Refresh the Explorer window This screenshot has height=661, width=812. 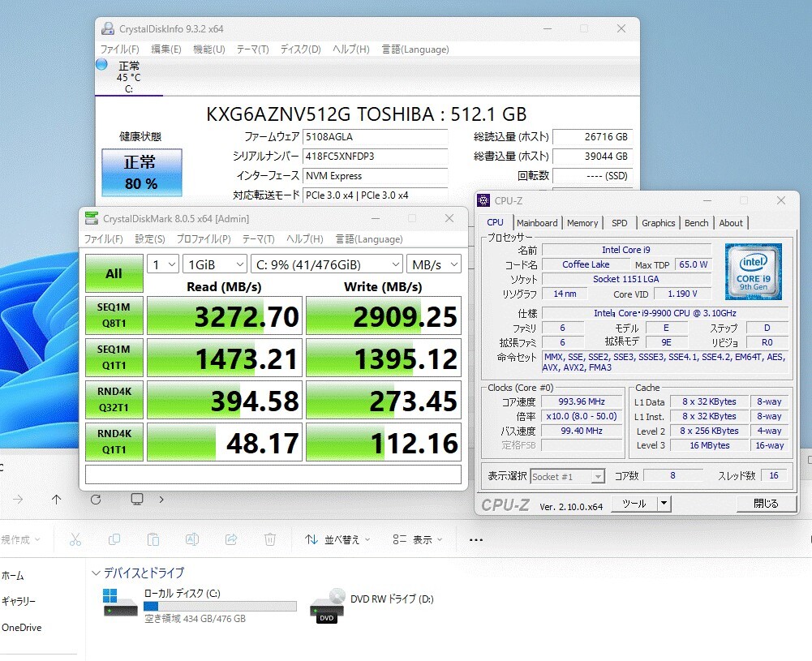[96, 499]
